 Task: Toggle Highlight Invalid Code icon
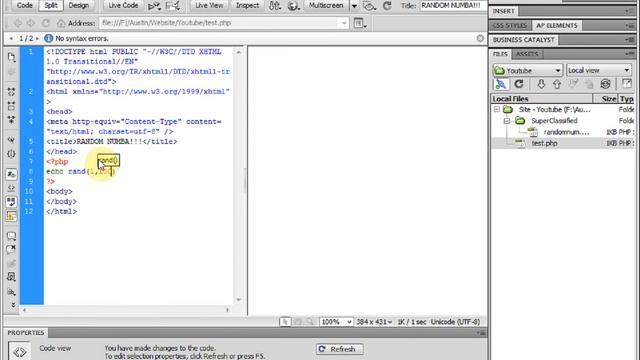pyautogui.click(x=11, y=188)
